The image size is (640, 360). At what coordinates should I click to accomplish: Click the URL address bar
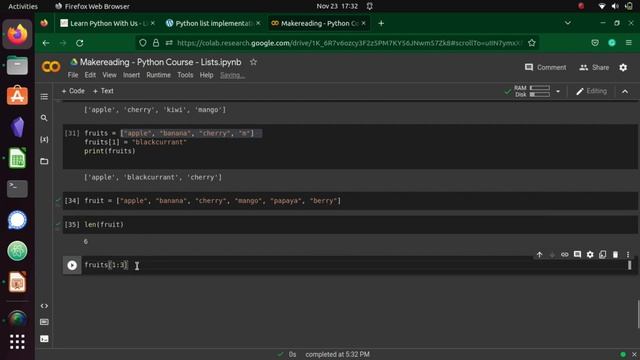point(349,43)
